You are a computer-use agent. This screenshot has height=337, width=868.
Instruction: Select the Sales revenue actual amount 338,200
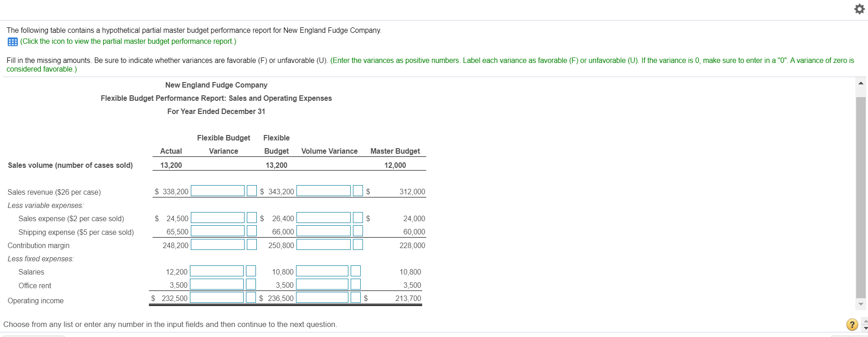click(175, 192)
